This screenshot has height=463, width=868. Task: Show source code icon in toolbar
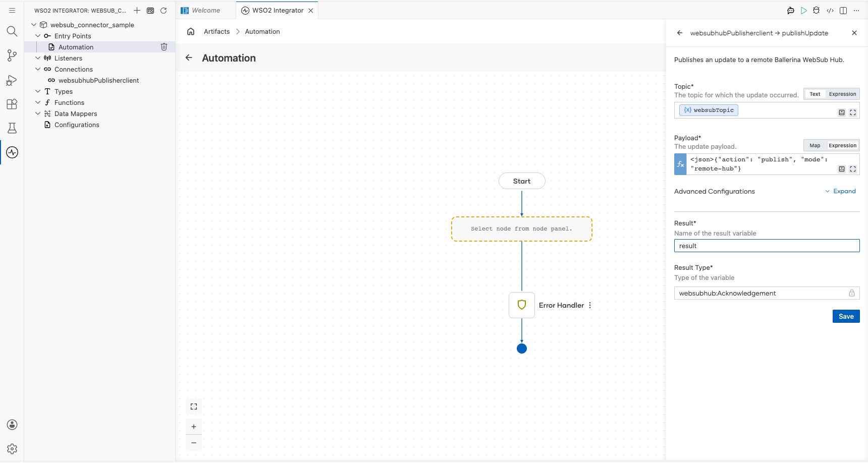coord(830,10)
